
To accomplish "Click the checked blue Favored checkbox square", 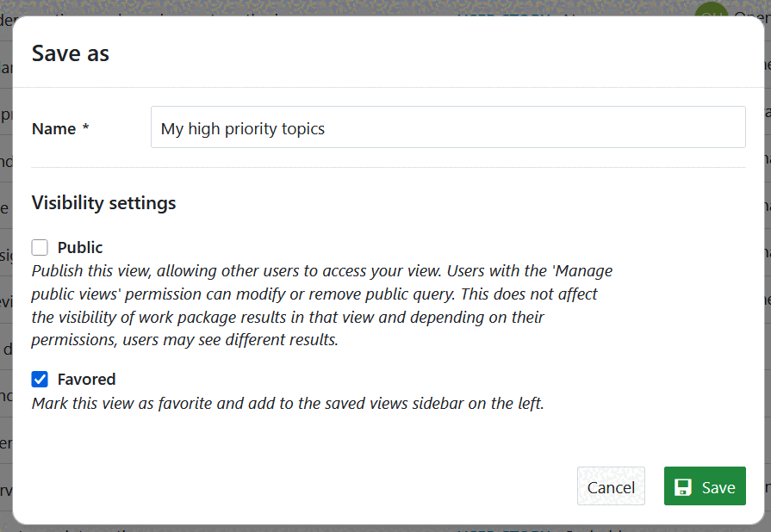I will [39, 379].
